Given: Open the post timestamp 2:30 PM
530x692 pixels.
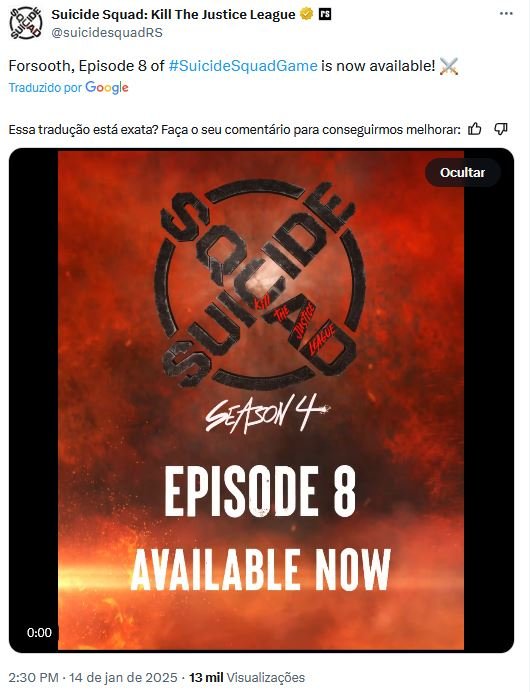Looking at the screenshot, I should (x=34, y=677).
